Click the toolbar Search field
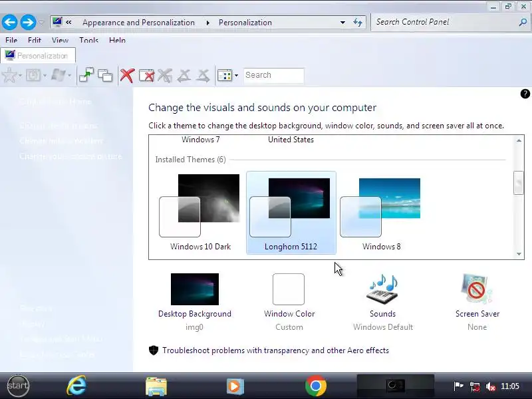This screenshot has height=399, width=532. 273,75
